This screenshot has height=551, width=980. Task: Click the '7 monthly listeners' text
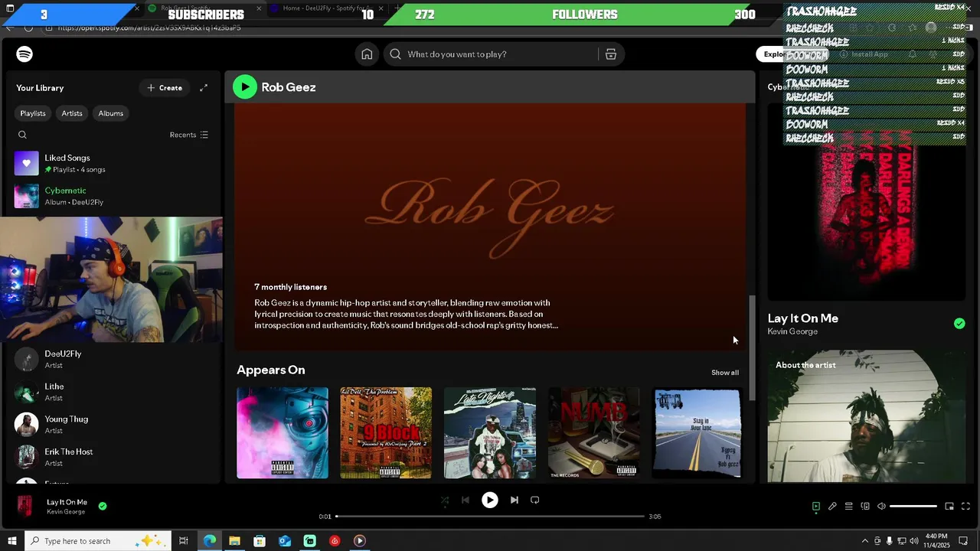tap(290, 287)
